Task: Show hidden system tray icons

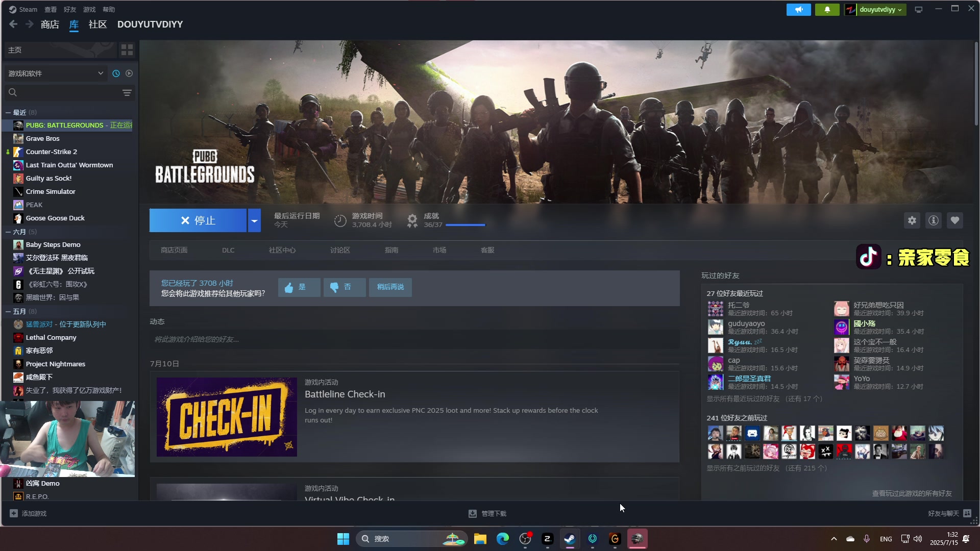Action: [834, 539]
